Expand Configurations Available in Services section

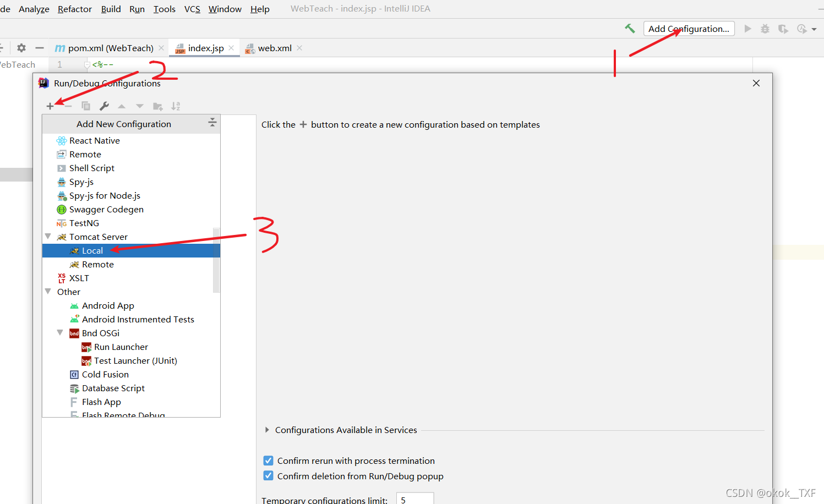coord(267,430)
